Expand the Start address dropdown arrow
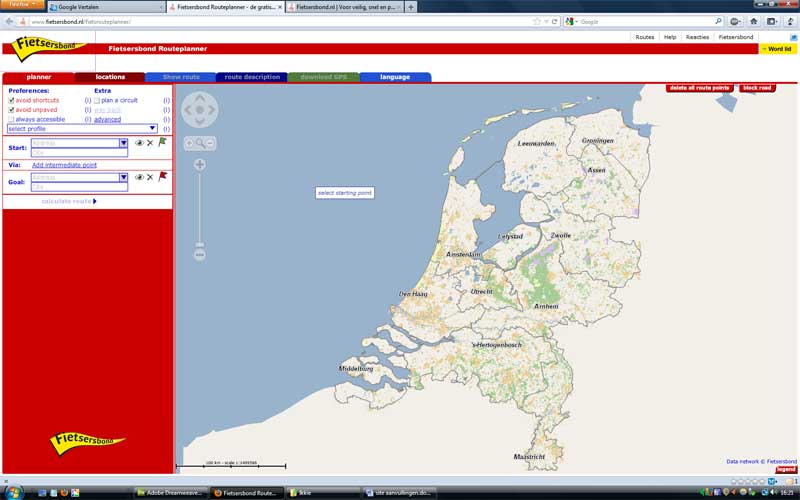This screenshot has height=500, width=800. tap(123, 143)
